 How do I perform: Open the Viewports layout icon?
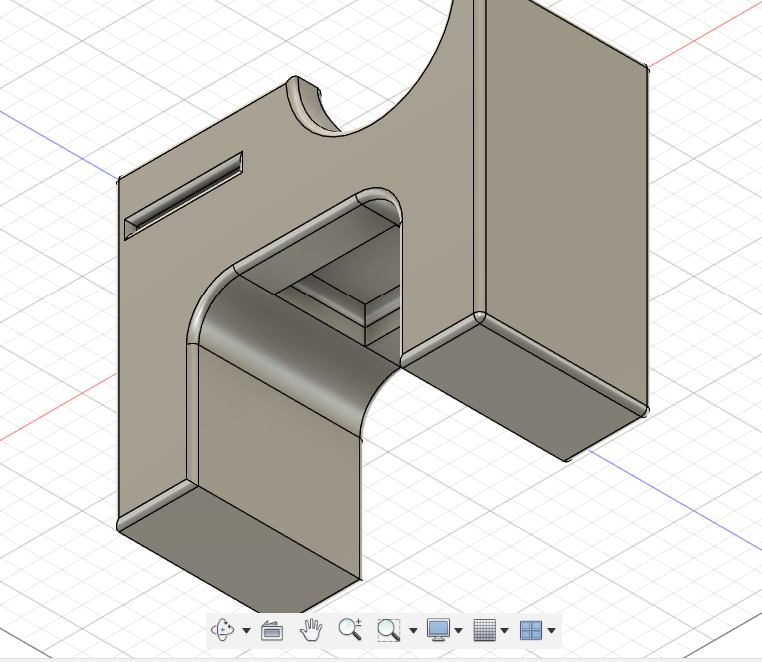click(x=530, y=630)
